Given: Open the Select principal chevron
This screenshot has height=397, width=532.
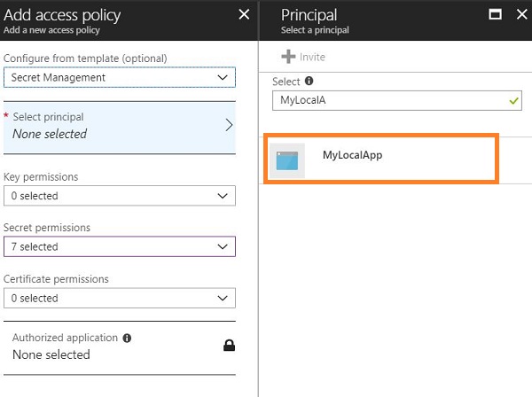Looking at the screenshot, I should (x=229, y=125).
